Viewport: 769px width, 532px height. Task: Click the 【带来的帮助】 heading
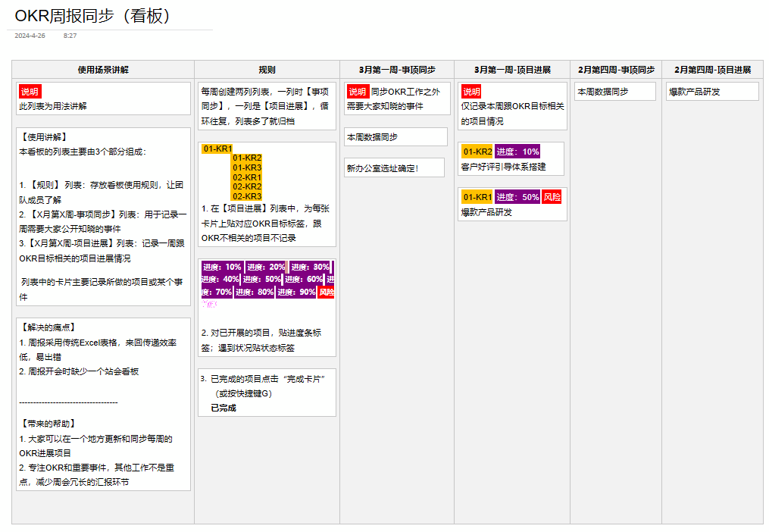(48, 424)
